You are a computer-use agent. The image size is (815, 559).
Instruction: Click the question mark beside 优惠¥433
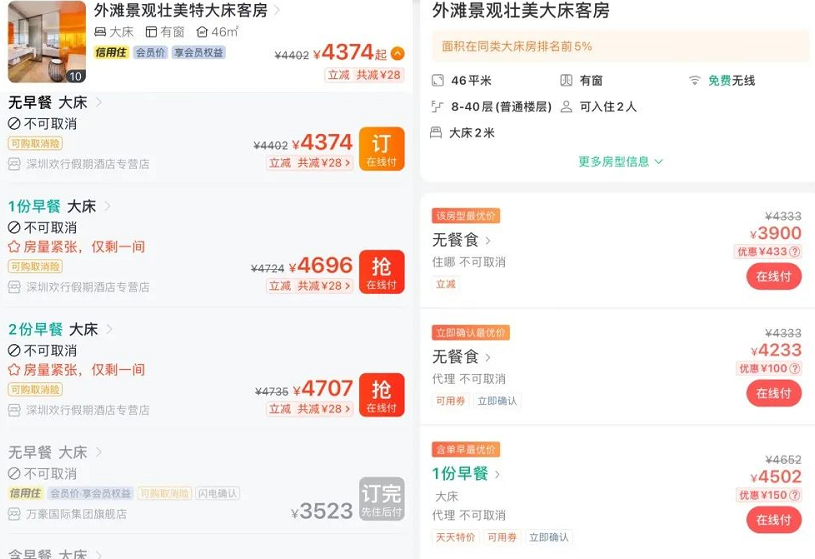click(795, 252)
